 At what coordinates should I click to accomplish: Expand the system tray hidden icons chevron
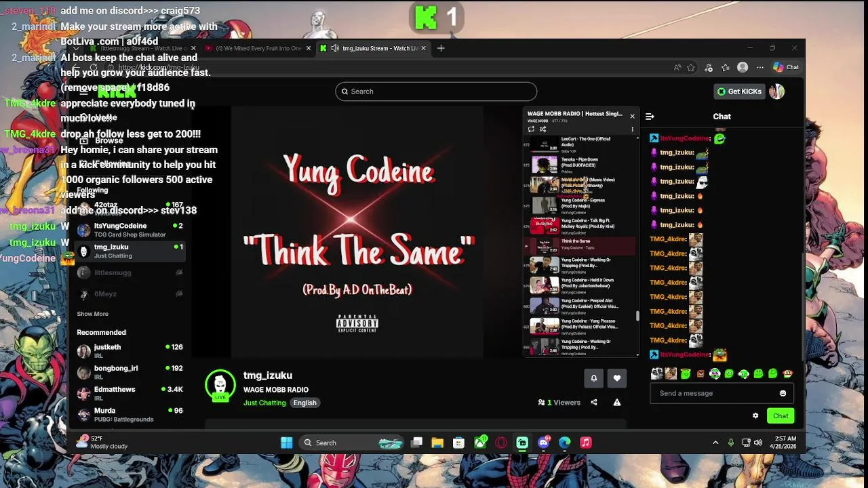[715, 443]
